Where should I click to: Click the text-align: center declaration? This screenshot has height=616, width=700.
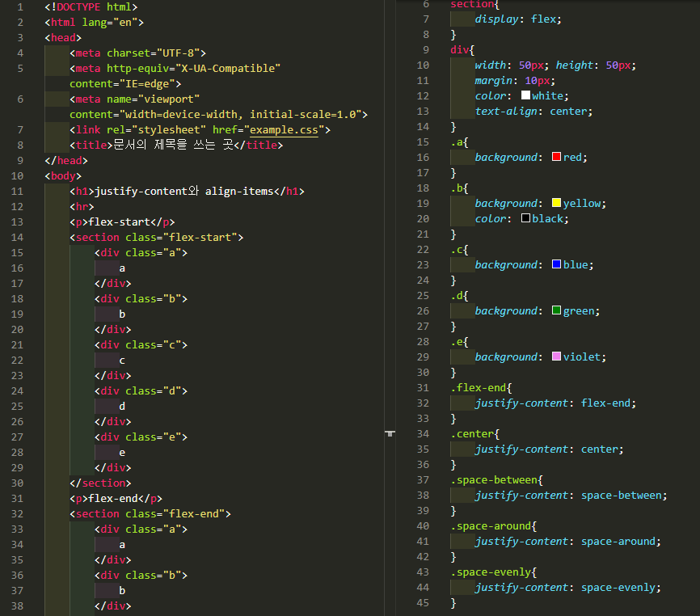(533, 111)
